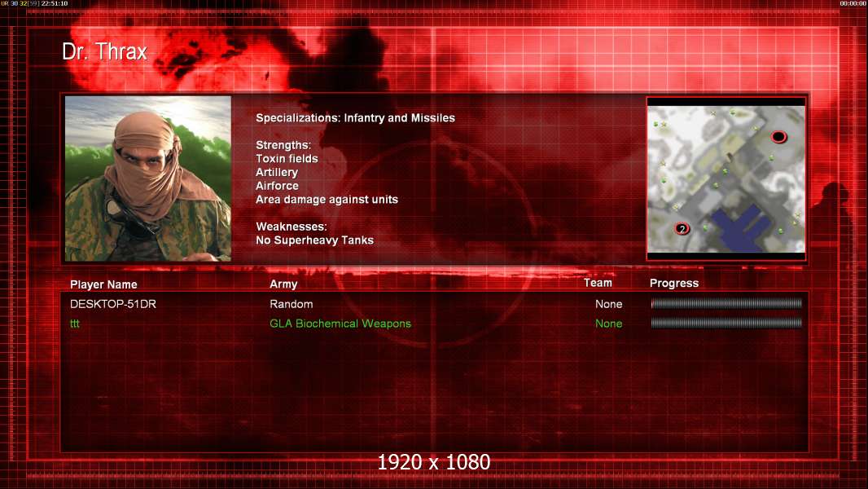Select start position 2 on minimap
This screenshot has width=868, height=489.
(682, 229)
